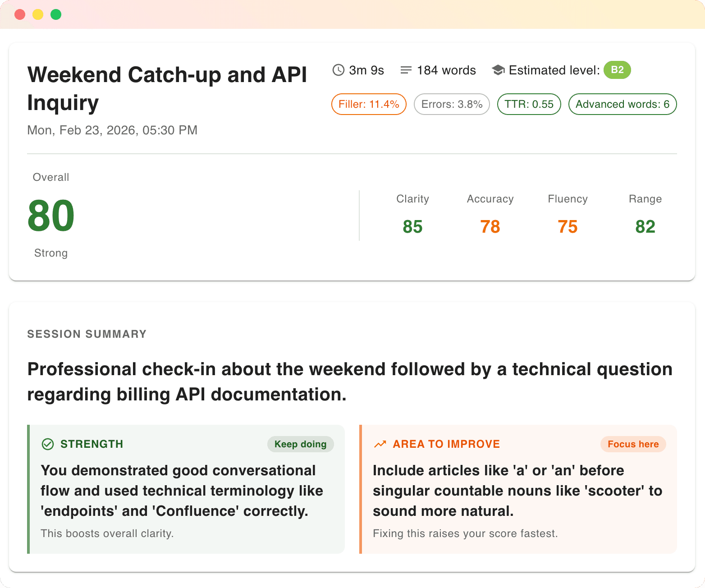Click the B2 level badge

pos(617,70)
